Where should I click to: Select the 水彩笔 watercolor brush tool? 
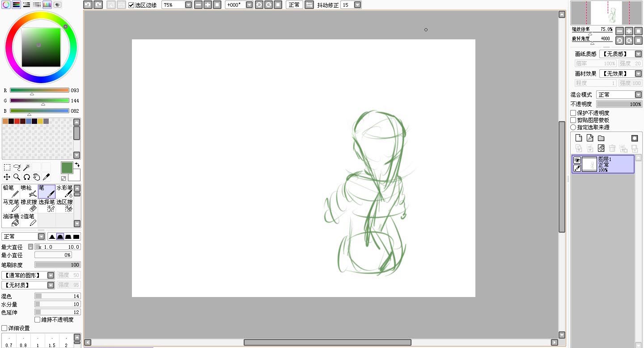(64, 191)
